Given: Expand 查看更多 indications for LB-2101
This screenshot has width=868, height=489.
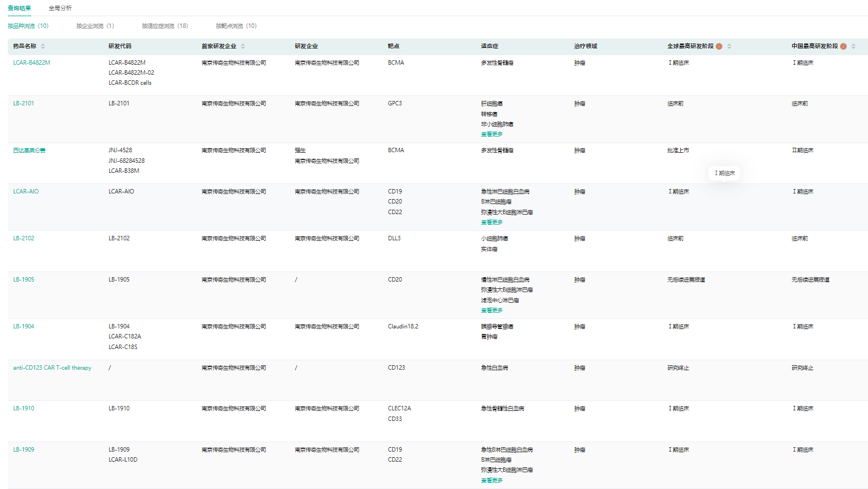Looking at the screenshot, I should [491, 134].
